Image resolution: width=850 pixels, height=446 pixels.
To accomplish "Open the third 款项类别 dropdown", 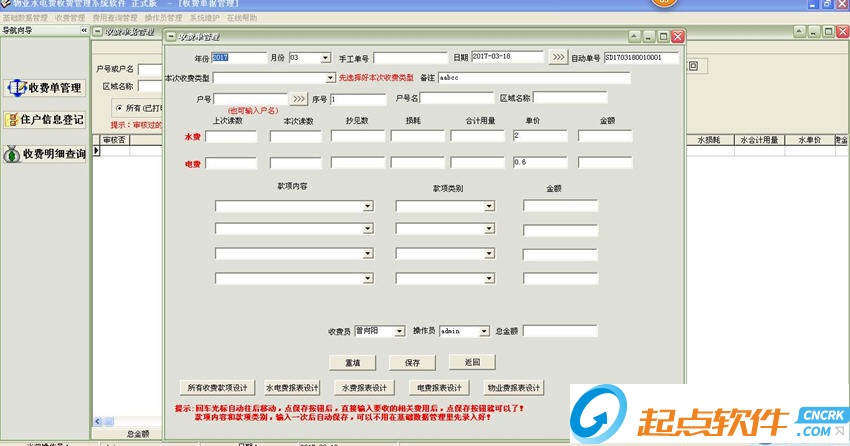I will coord(489,254).
